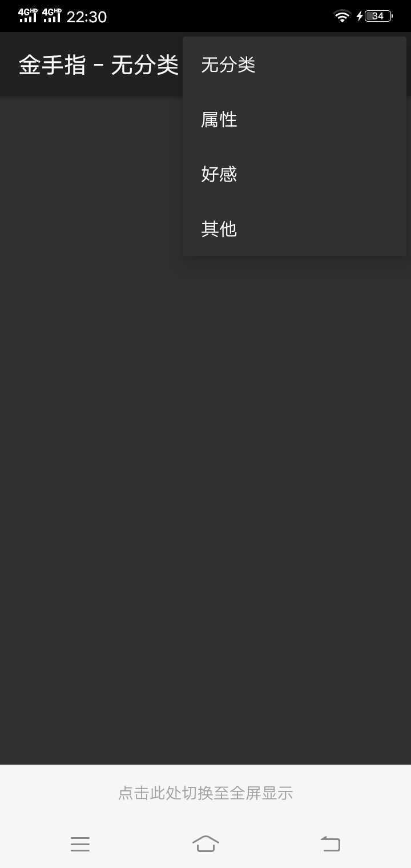This screenshot has height=868, width=411.
Task: Tap the back arrow navigation icon
Action: pos(331,843)
